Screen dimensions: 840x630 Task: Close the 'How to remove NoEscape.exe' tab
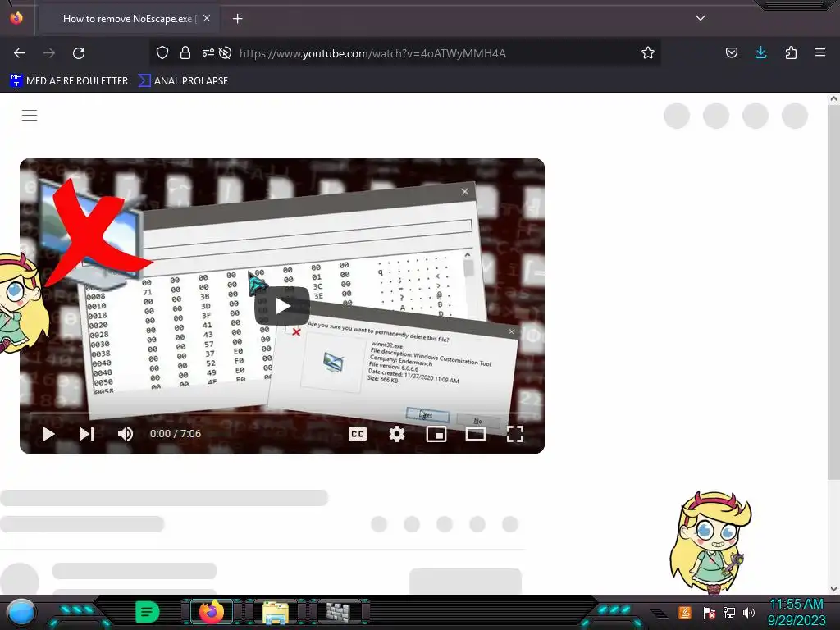[207, 18]
